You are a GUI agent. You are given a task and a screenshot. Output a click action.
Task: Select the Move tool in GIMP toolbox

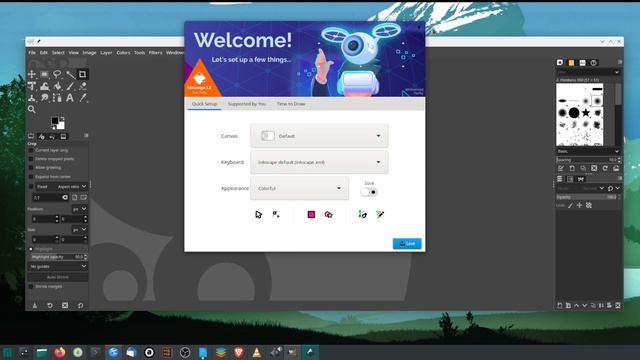[32, 74]
